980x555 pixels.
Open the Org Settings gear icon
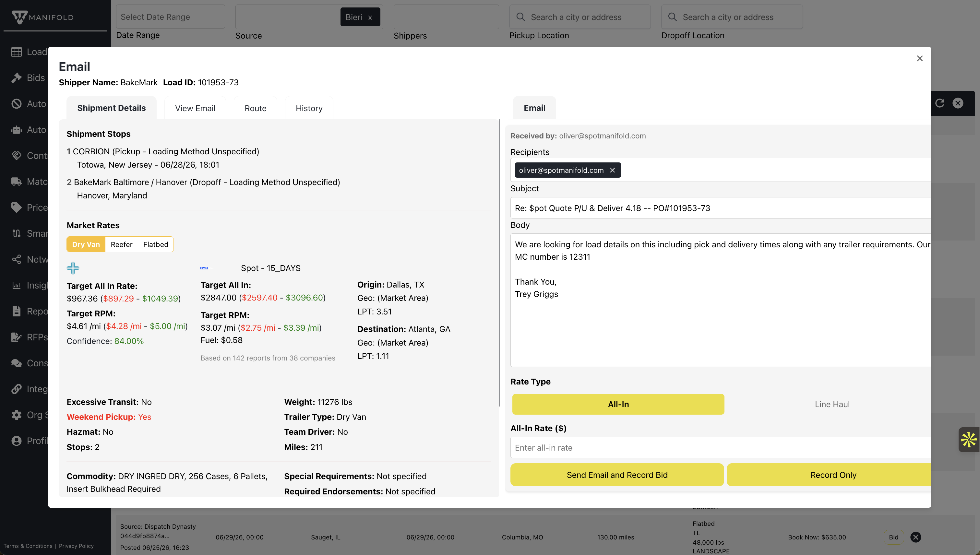coord(17,415)
